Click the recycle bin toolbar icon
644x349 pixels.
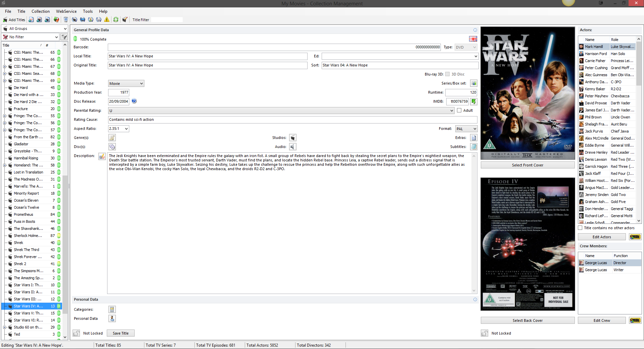pyautogui.click(x=66, y=20)
